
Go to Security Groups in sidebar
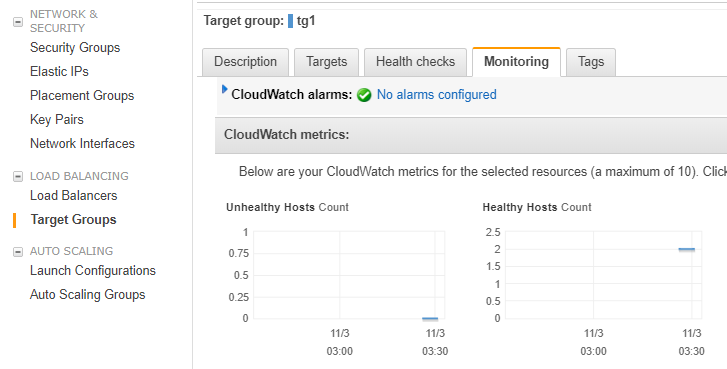point(75,48)
